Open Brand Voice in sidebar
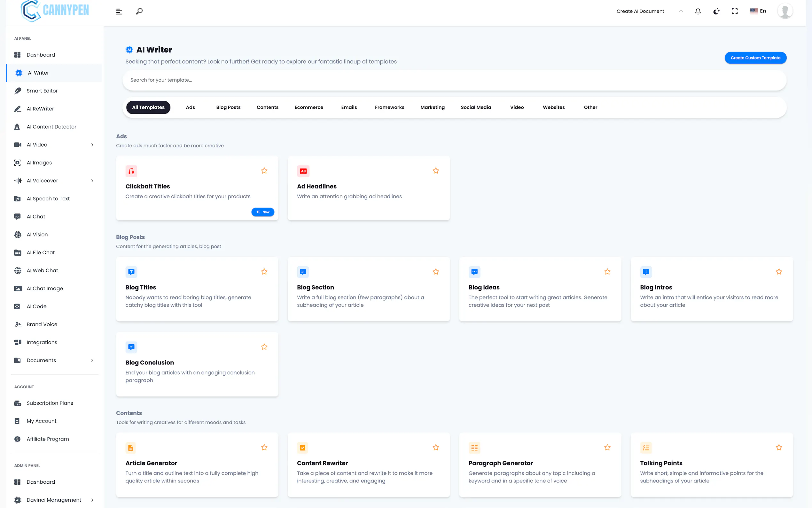The height and width of the screenshot is (508, 812). tap(42, 324)
